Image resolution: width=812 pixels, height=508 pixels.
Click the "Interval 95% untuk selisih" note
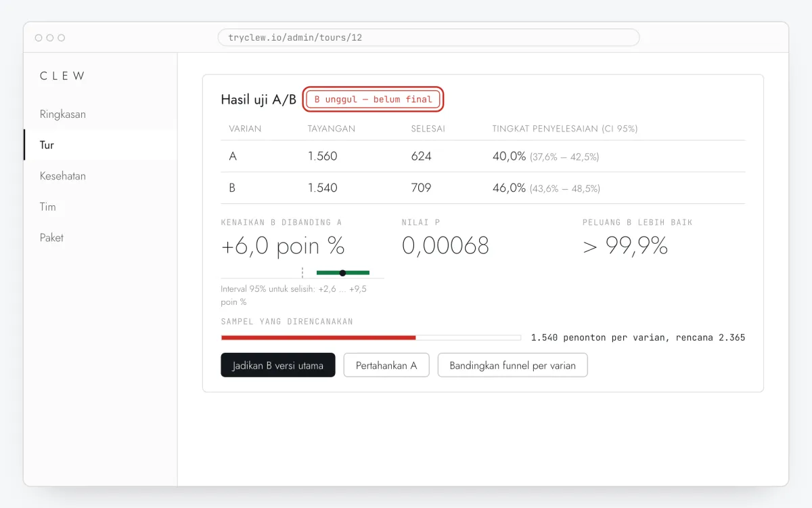(294, 295)
